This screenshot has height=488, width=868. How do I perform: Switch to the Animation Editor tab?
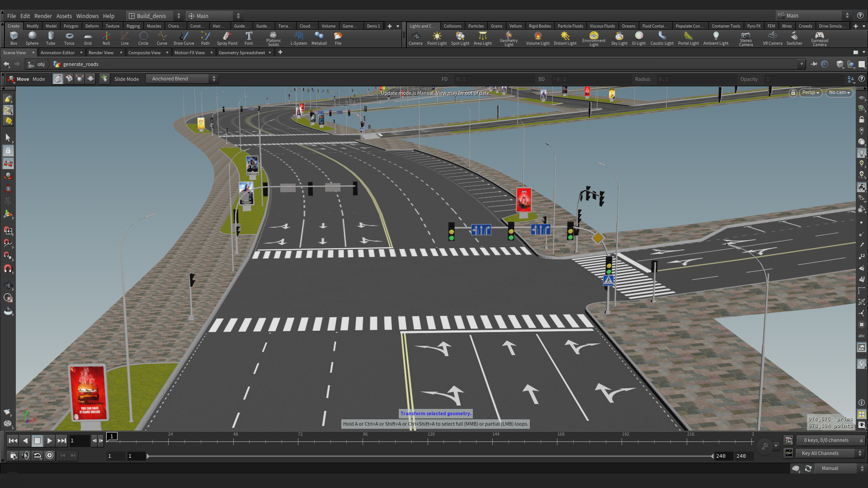(58, 52)
